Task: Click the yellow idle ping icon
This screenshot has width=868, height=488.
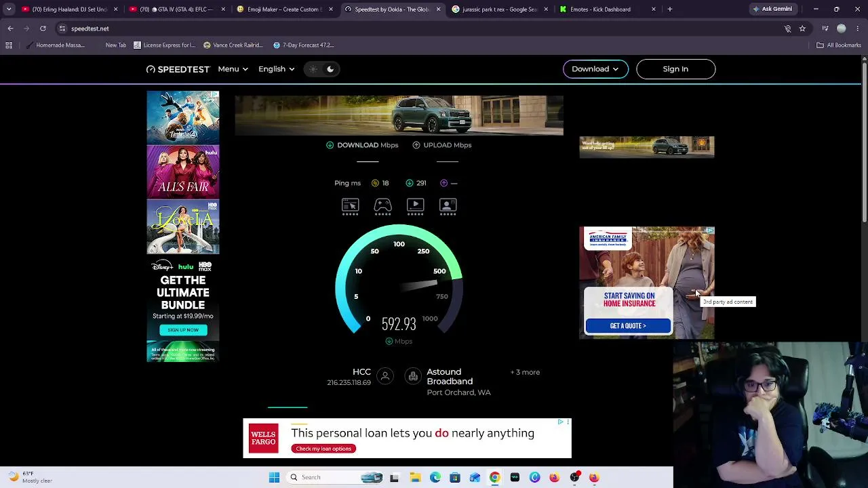Action: tap(375, 183)
